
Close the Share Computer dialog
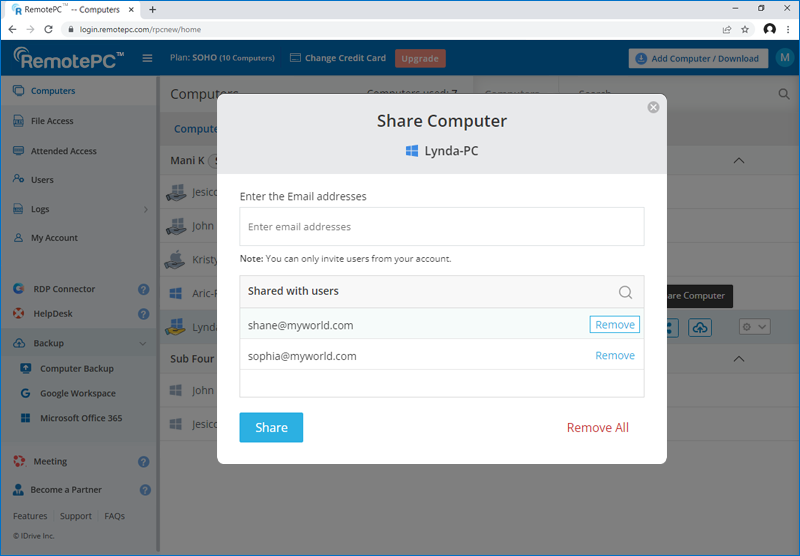(653, 107)
